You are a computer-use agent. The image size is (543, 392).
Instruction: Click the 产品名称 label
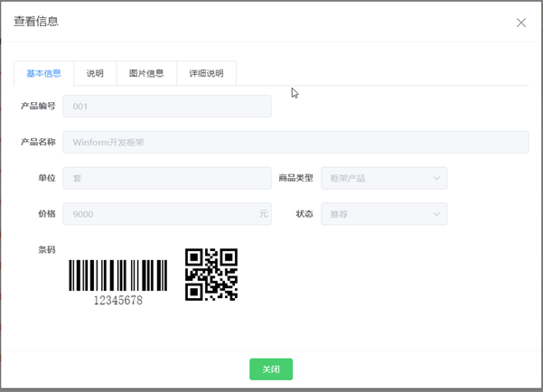point(38,142)
